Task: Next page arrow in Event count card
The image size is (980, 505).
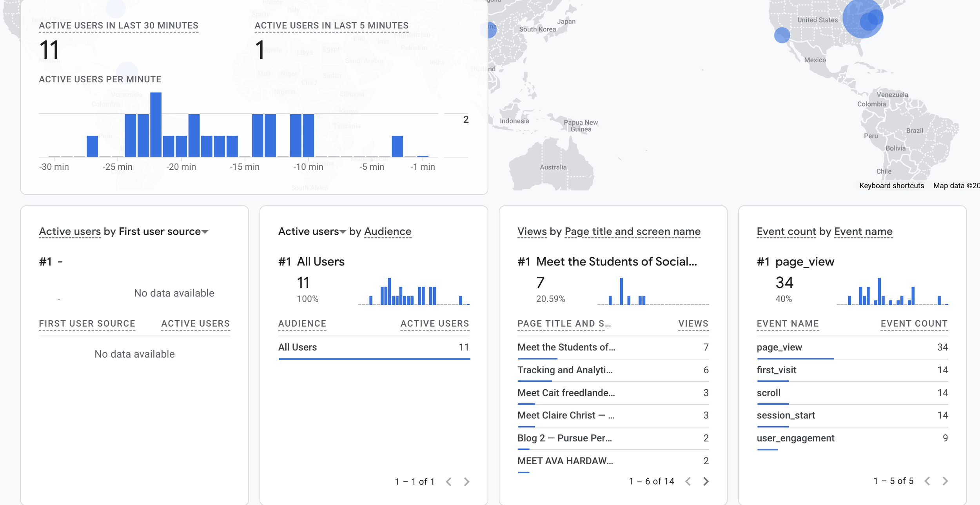Action: coord(945,481)
